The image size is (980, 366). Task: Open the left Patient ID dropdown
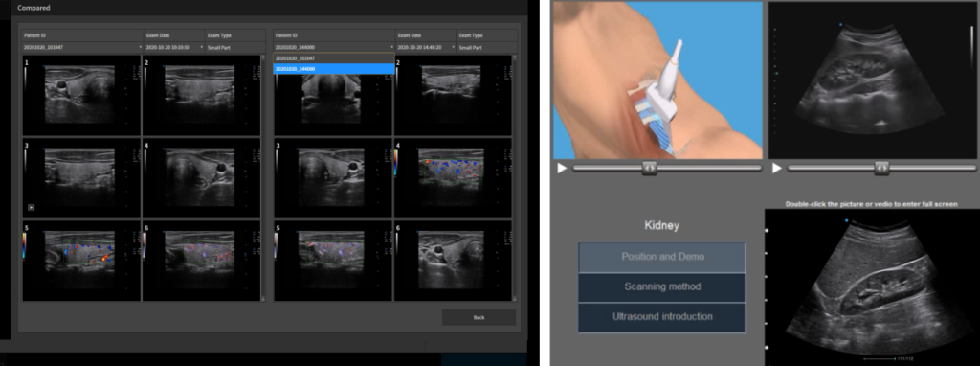tap(82, 47)
